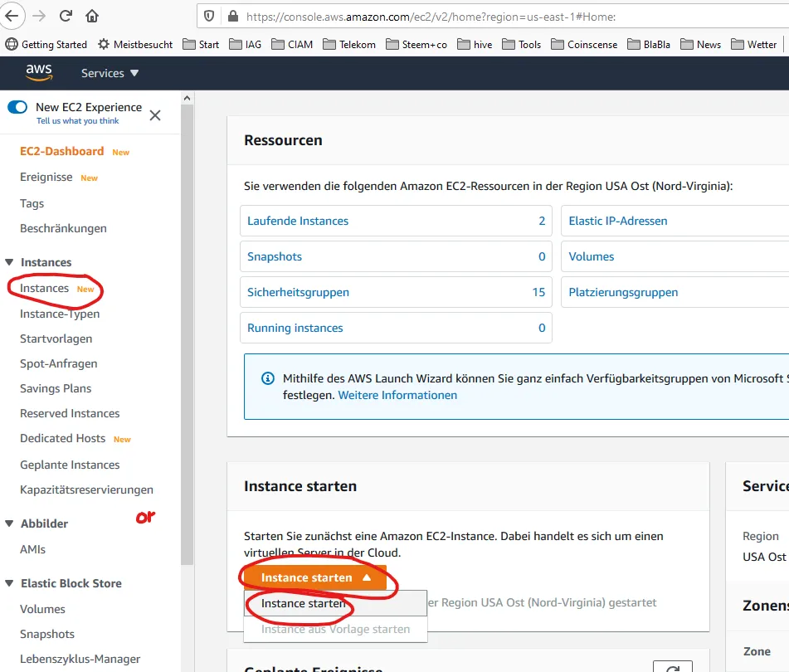
Task: Open the Steem+co bookmark folder
Action: [x=416, y=44]
